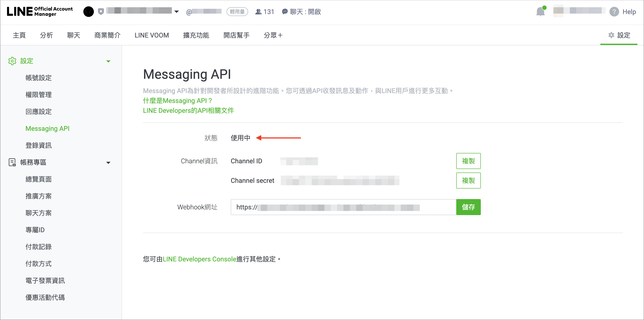Image resolution: width=644 pixels, height=320 pixels.
Task: Open the notification bell
Action: click(x=540, y=11)
